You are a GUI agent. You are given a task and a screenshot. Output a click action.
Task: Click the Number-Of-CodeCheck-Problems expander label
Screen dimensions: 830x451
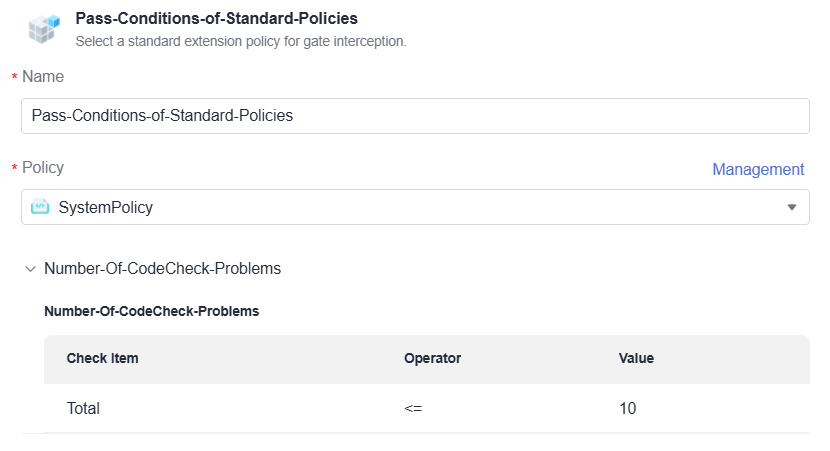click(x=162, y=268)
